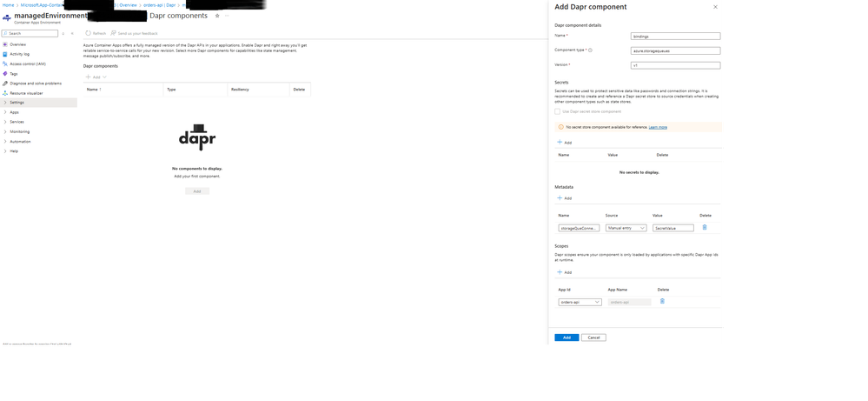Delete the metadata row with trash icon
Image resolution: width=868 pixels, height=401 pixels.
click(x=704, y=227)
